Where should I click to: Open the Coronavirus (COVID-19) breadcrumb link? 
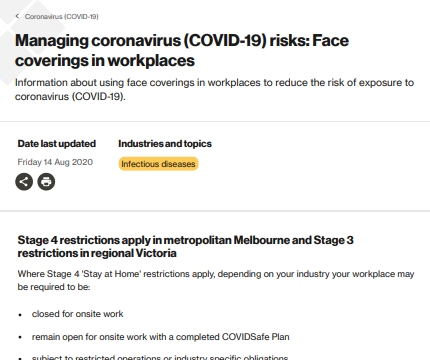pyautogui.click(x=62, y=16)
